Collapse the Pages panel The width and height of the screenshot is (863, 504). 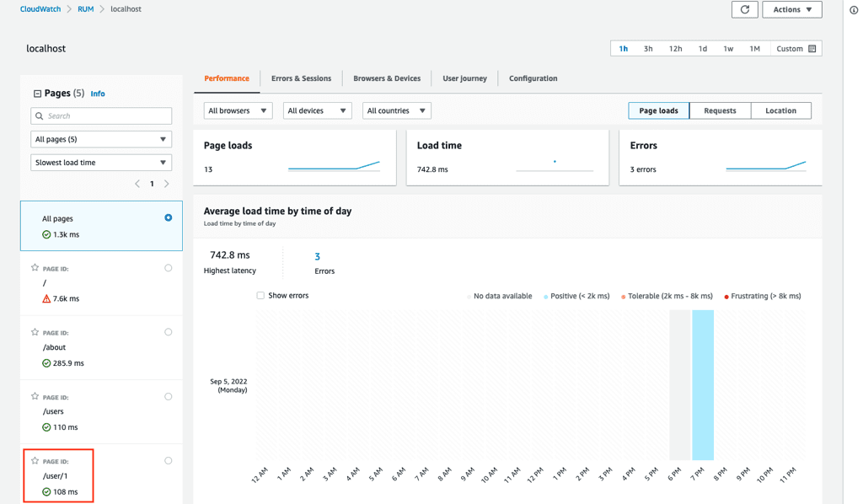(x=37, y=94)
